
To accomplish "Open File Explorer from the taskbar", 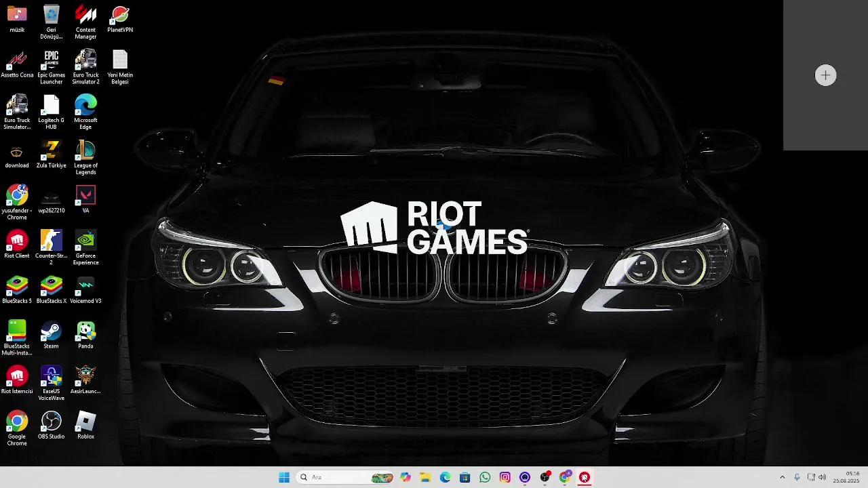I will pyautogui.click(x=425, y=477).
